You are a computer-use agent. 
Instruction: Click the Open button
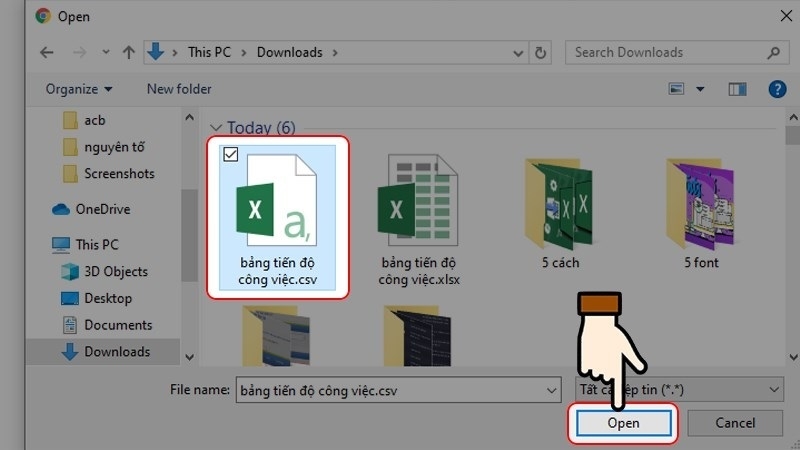[623, 423]
